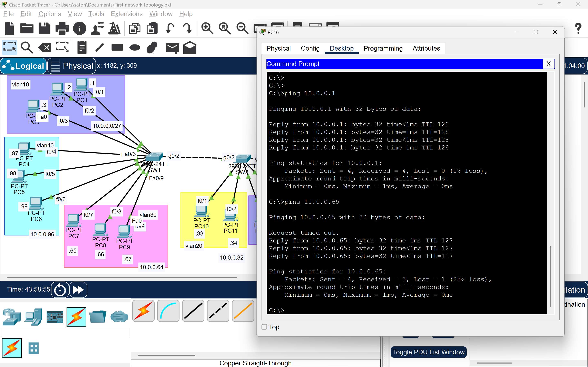Click the Fast Forward Time button
This screenshot has height=367, width=588.
(x=78, y=289)
